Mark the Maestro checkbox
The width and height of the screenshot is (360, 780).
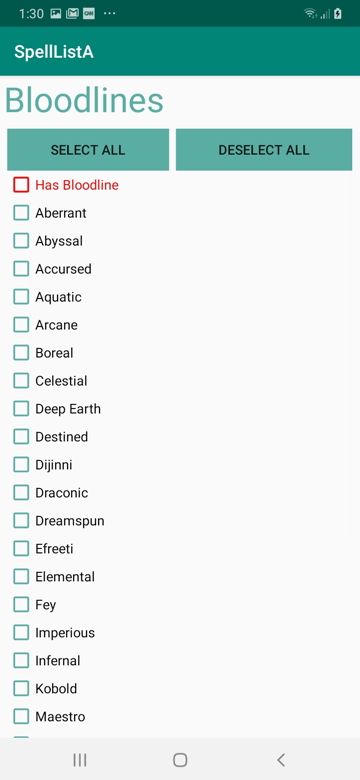21,717
